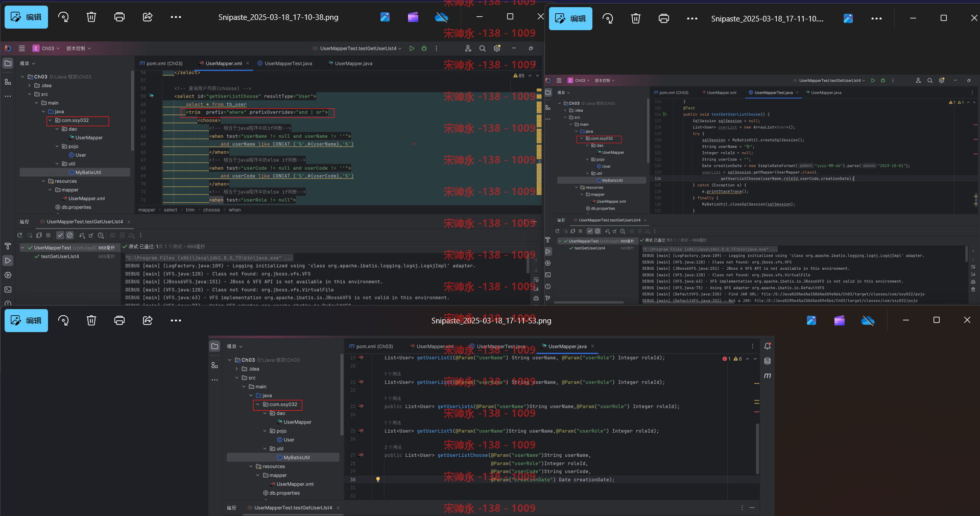This screenshot has height=516, width=980.
Task: Switch to UserMapper.java tab in 17-10-38 IDE
Action: coord(350,64)
